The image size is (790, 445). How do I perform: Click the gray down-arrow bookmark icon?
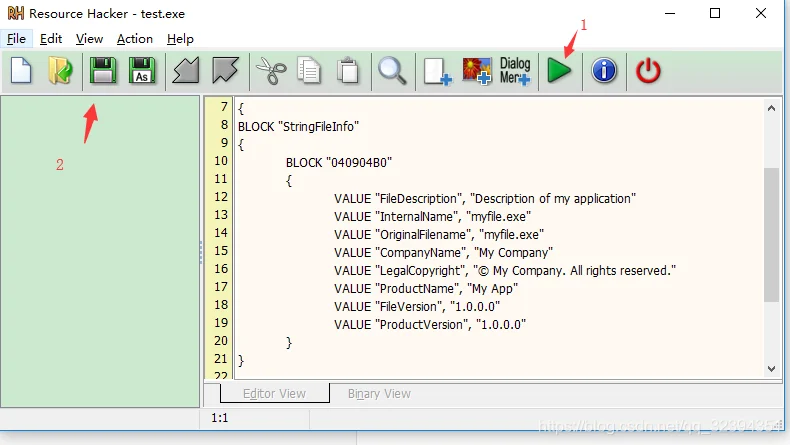click(225, 71)
